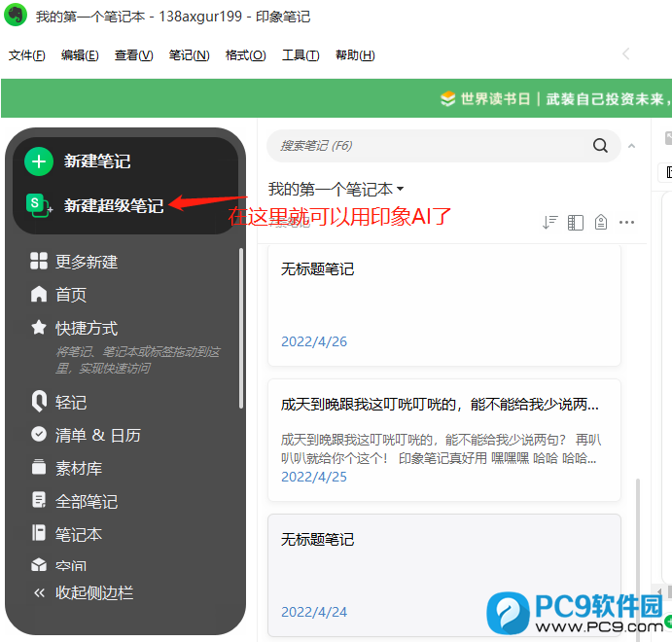Click the note list vertical scrollbar
This screenshot has width=672, height=642.
click(638, 559)
